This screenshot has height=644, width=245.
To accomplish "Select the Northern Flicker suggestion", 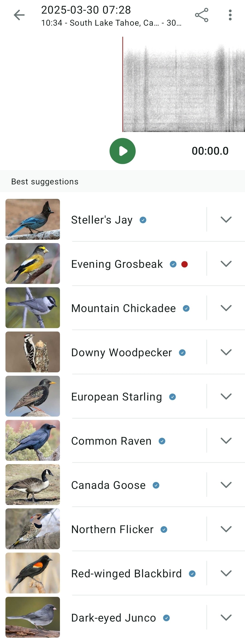I will (x=112, y=529).
